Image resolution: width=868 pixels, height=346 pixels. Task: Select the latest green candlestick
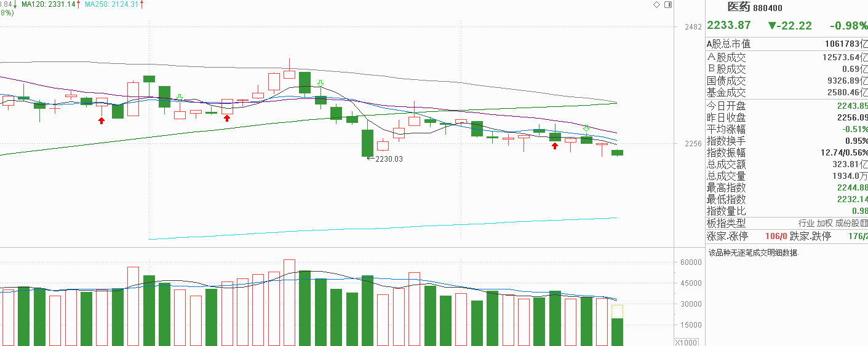[618, 152]
